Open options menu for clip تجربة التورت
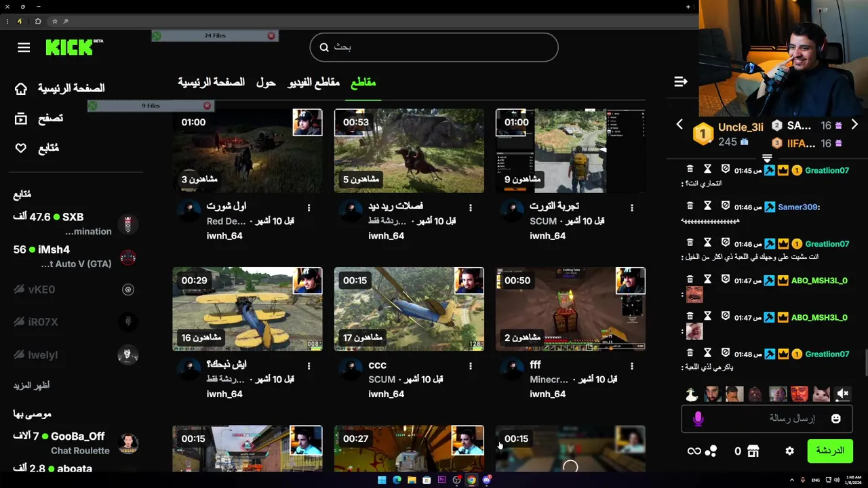 631,207
